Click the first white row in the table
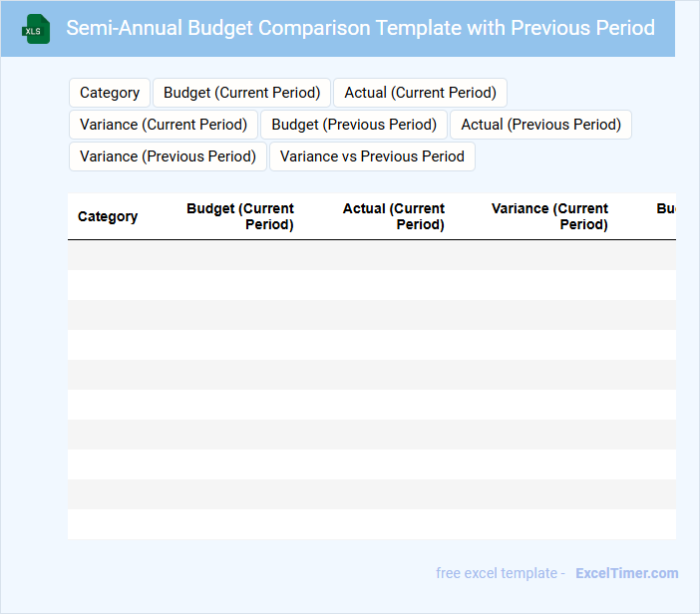 click(371, 285)
